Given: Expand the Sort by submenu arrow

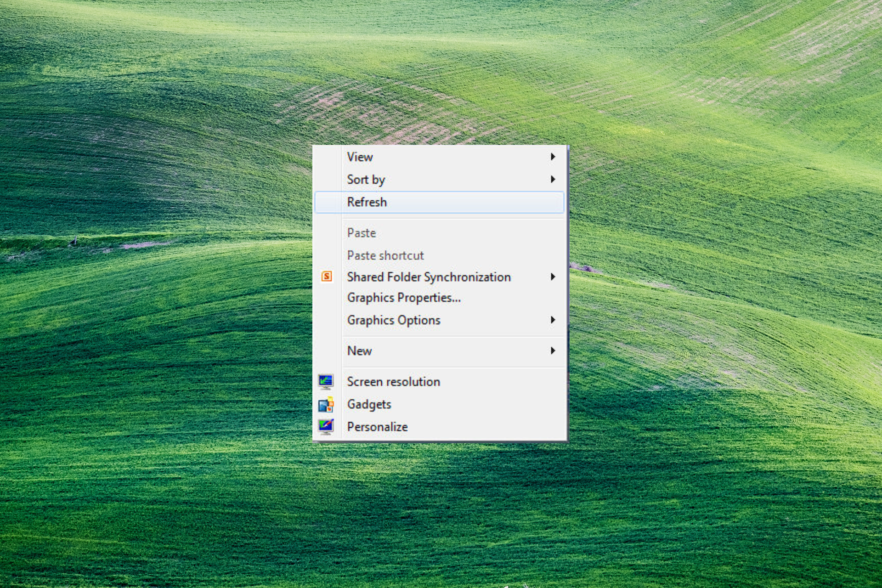Looking at the screenshot, I should tap(553, 179).
